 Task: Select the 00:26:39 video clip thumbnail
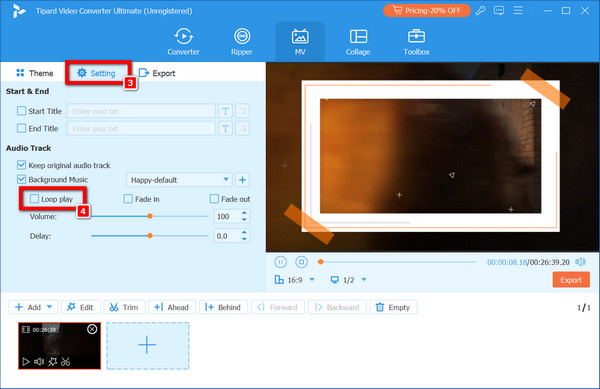click(x=59, y=345)
